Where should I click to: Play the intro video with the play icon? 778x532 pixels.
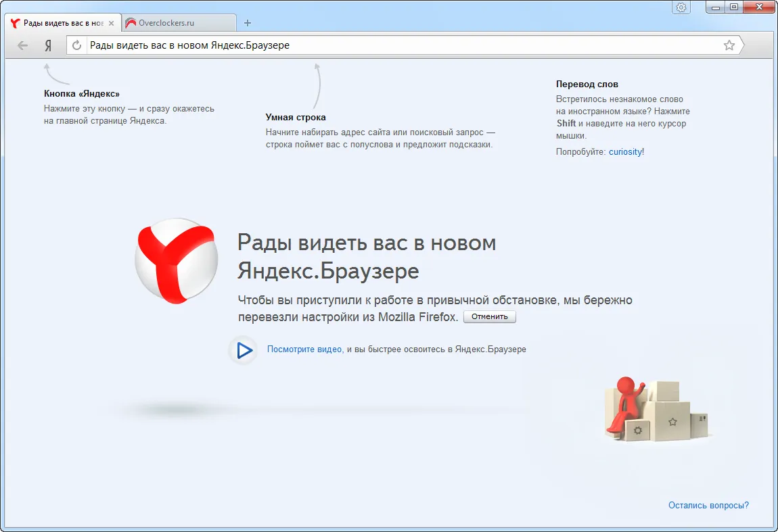click(243, 350)
